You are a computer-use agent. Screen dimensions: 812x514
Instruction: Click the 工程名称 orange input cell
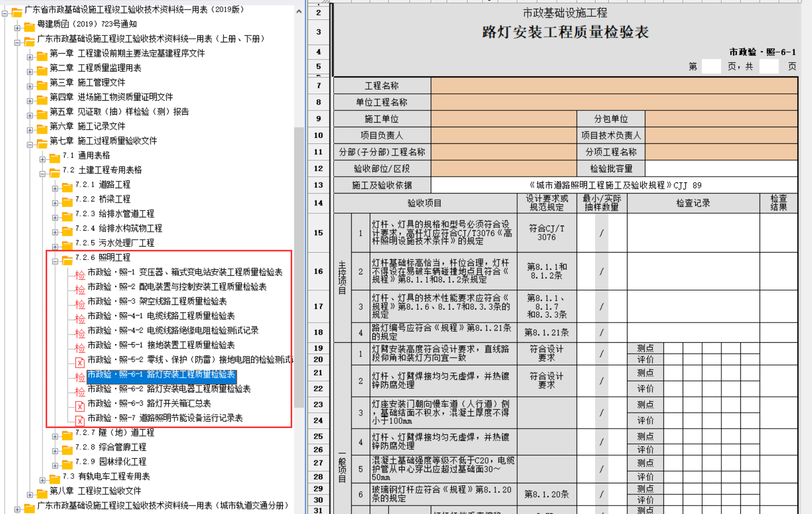pos(614,86)
